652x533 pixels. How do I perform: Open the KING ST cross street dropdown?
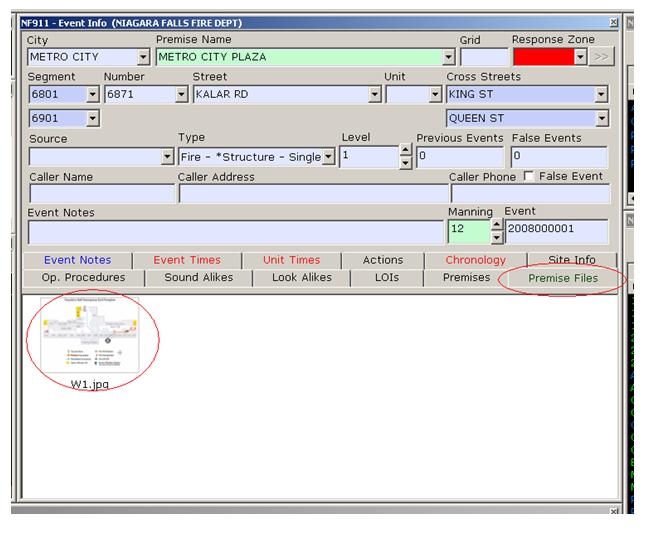[600, 94]
